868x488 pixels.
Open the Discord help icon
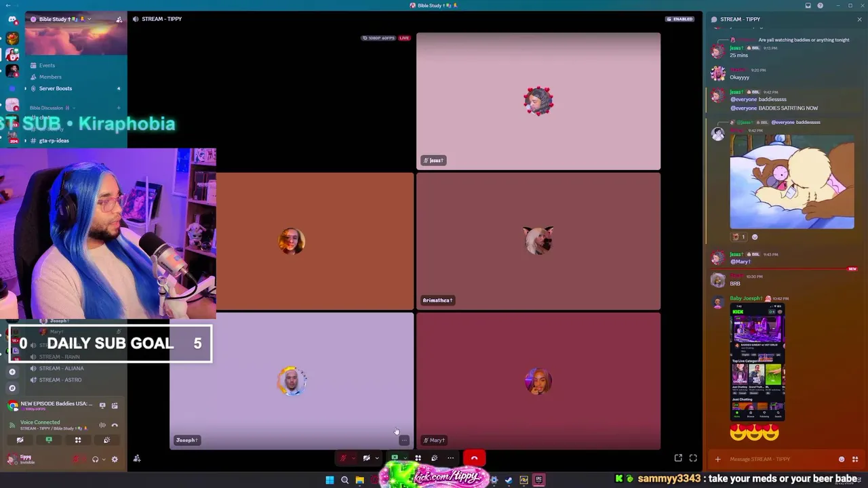click(820, 5)
